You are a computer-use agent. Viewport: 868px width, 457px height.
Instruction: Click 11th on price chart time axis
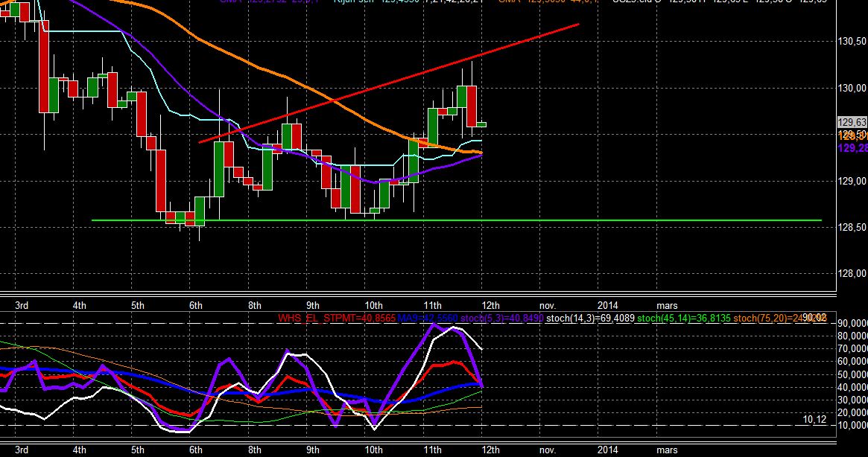pyautogui.click(x=432, y=305)
